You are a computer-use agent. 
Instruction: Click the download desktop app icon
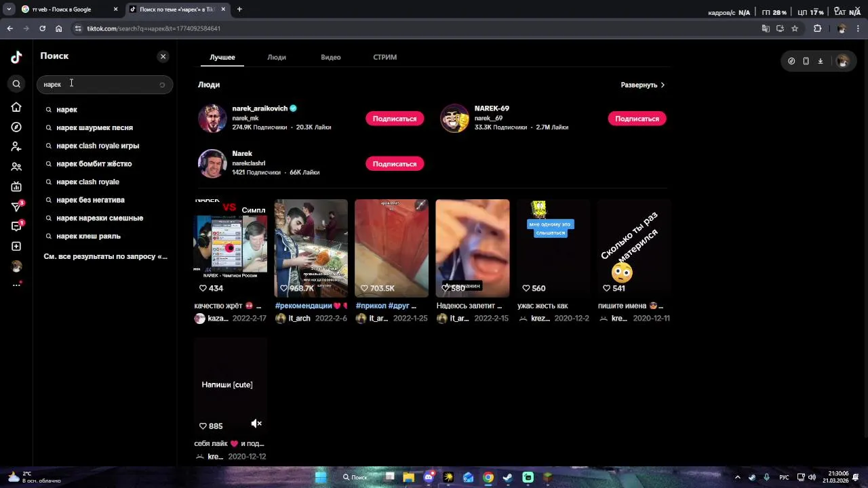821,61
